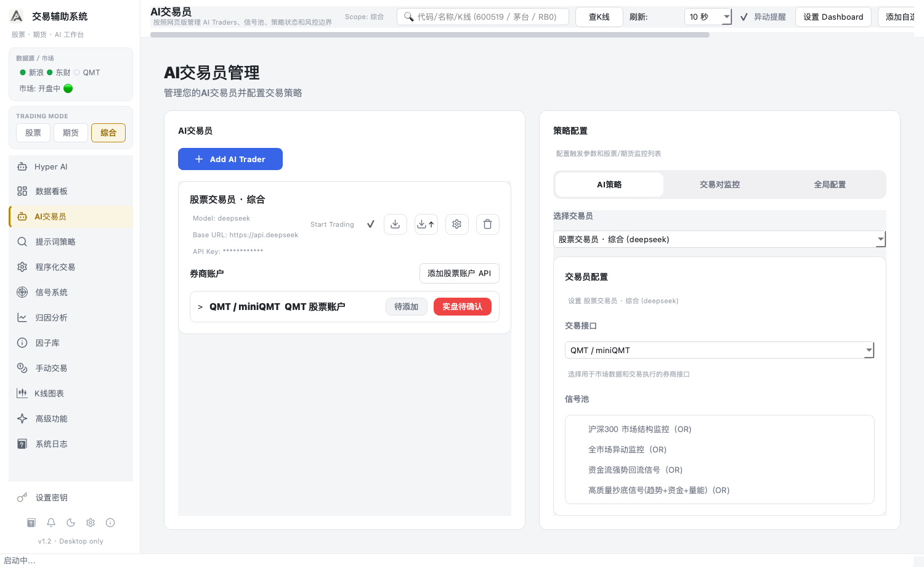
Task: Open trader settings gear icon on card
Action: (x=457, y=224)
